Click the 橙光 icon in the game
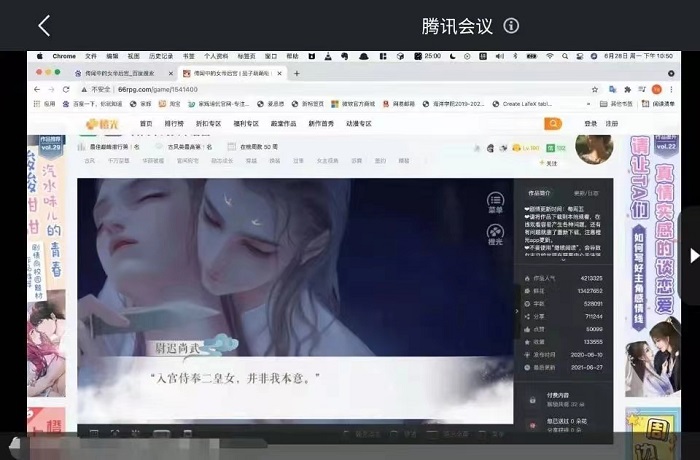 click(495, 235)
